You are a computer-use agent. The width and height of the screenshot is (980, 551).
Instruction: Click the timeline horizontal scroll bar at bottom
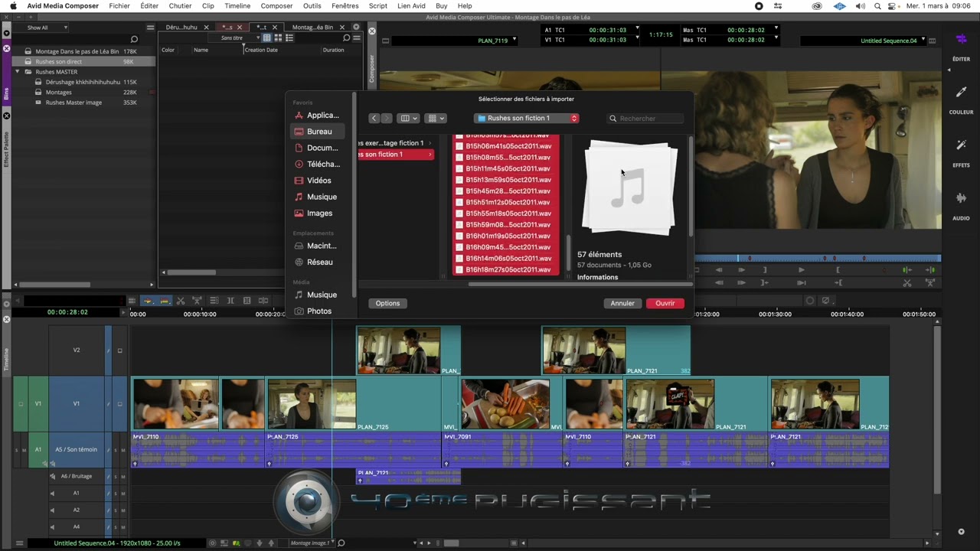(452, 543)
